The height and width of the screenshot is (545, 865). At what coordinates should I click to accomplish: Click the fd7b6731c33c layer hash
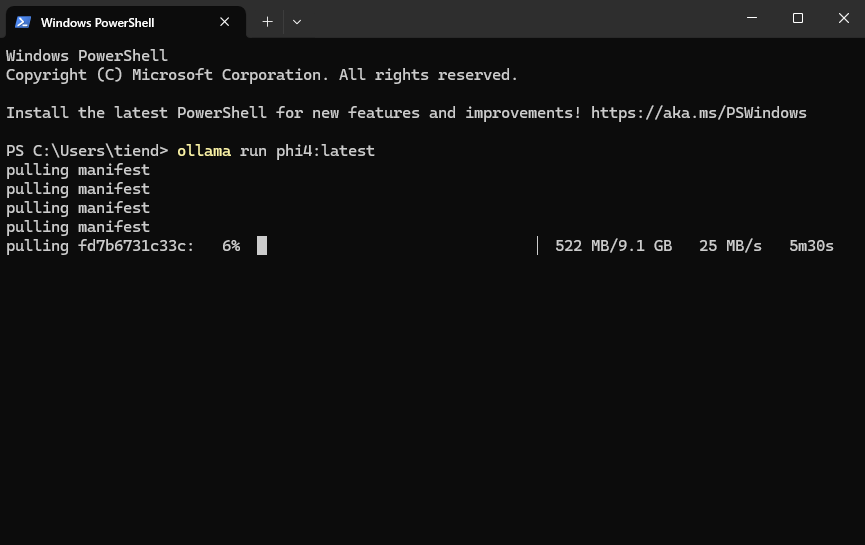click(x=132, y=246)
